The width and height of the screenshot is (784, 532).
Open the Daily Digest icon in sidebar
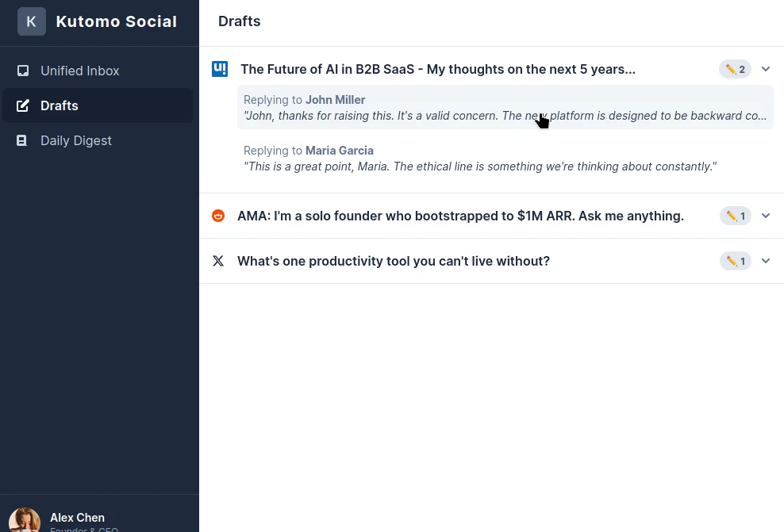(x=23, y=140)
